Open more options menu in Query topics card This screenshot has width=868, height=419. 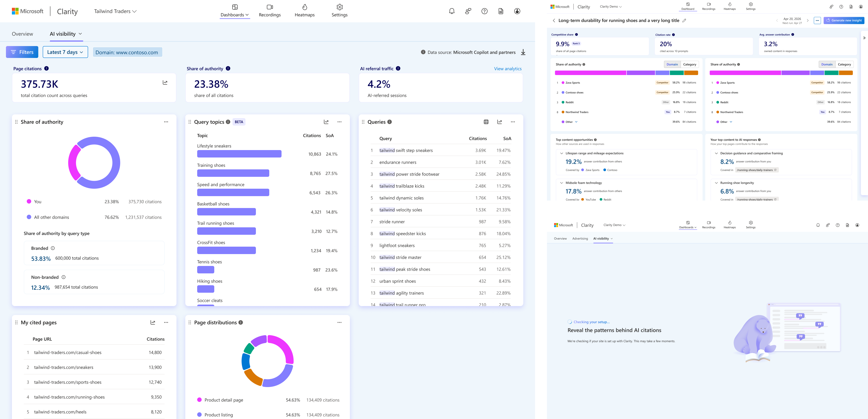pos(339,122)
